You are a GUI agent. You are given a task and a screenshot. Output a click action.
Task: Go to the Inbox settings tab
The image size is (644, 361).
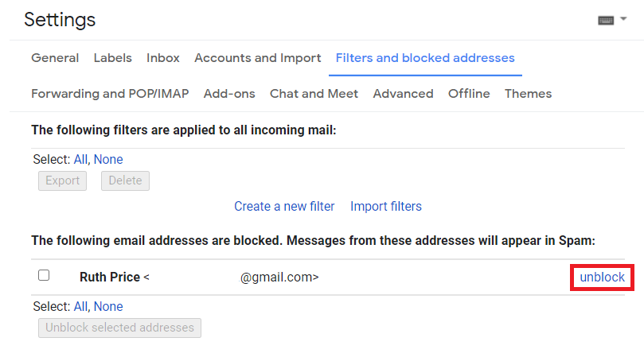point(163,58)
